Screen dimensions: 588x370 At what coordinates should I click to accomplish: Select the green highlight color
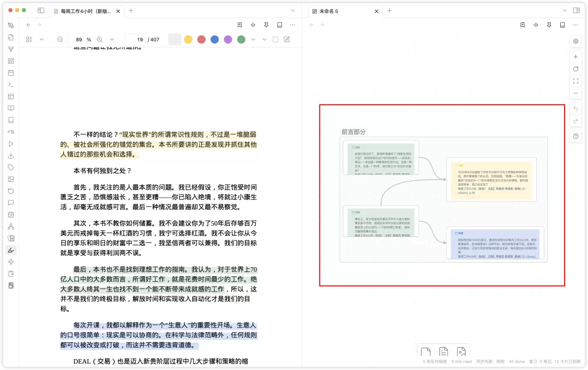tap(241, 39)
